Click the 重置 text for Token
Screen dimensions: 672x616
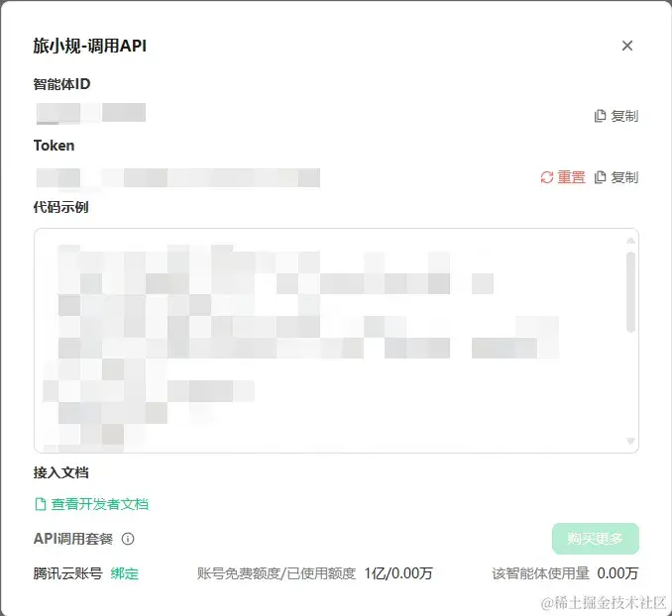(571, 177)
